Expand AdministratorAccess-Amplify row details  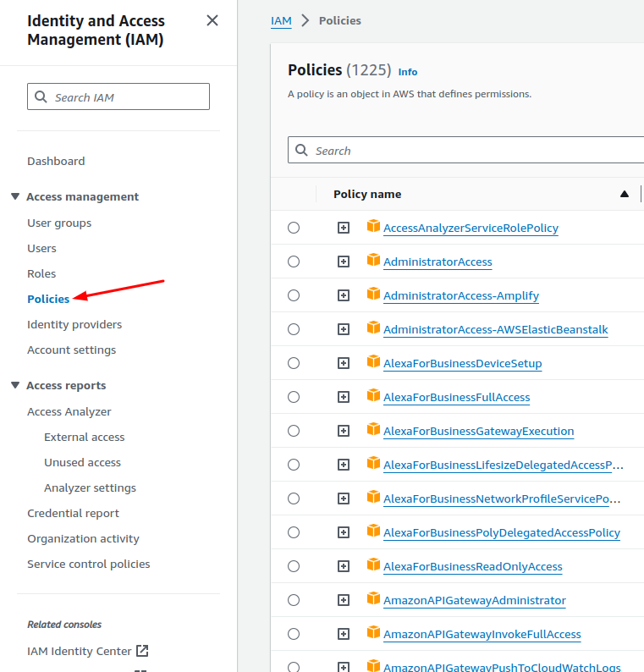(344, 295)
